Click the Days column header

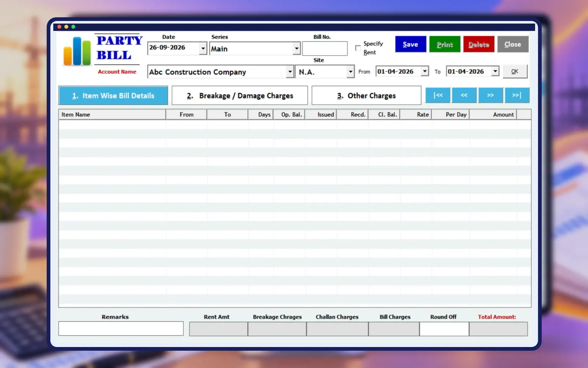click(x=261, y=114)
